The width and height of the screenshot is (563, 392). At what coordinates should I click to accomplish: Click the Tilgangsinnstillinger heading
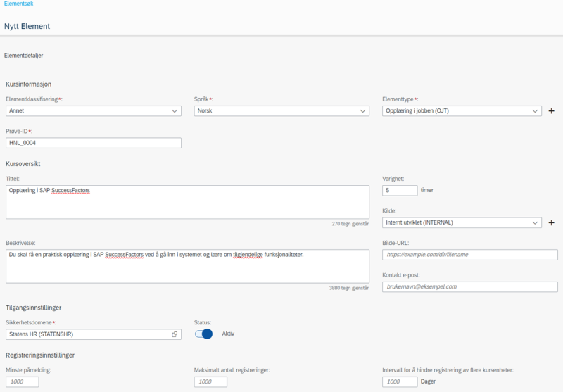pos(33,308)
